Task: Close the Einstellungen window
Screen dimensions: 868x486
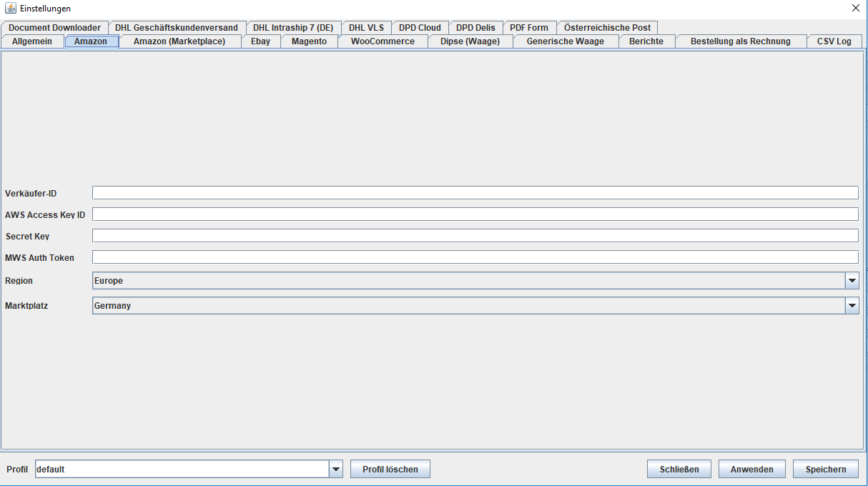Action: [855, 8]
